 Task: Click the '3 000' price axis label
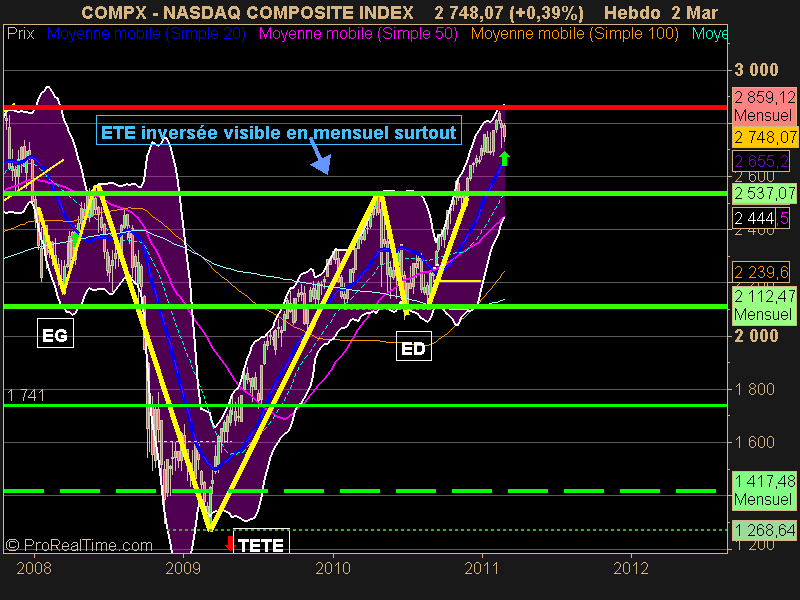coord(756,70)
